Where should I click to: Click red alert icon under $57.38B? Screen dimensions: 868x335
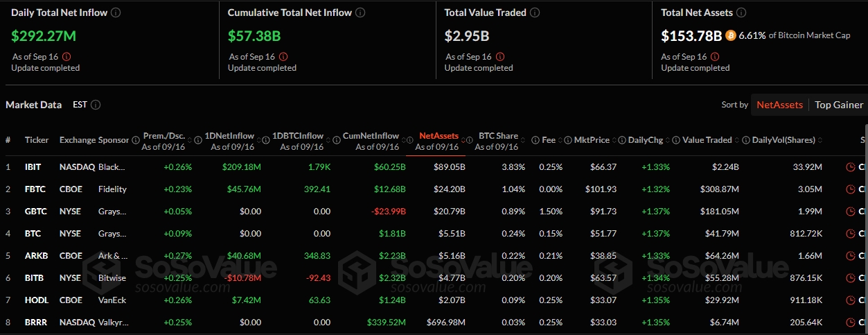click(283, 57)
